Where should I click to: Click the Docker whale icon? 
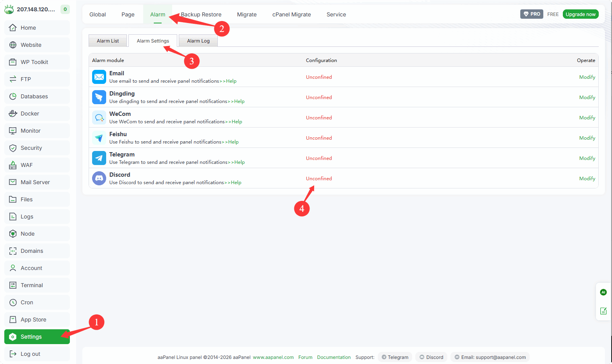coord(13,114)
